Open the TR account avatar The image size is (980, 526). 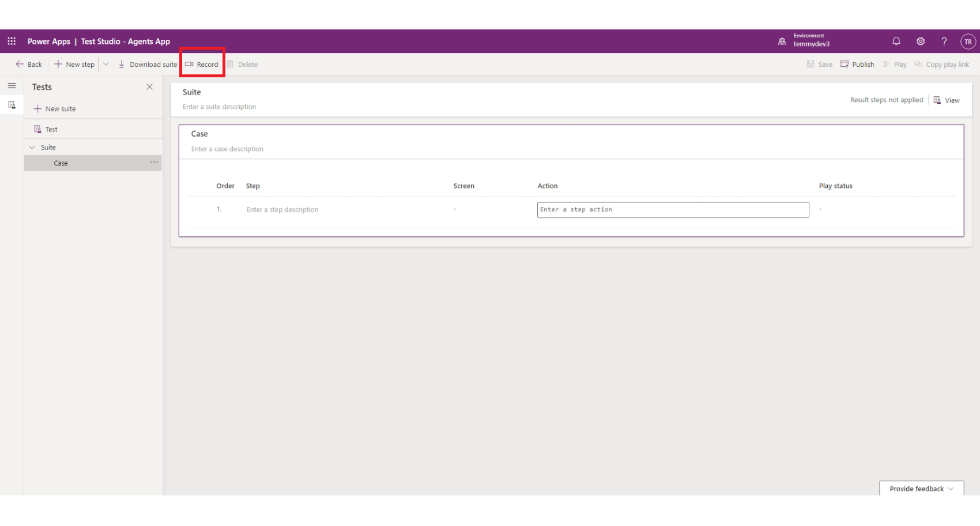968,42
